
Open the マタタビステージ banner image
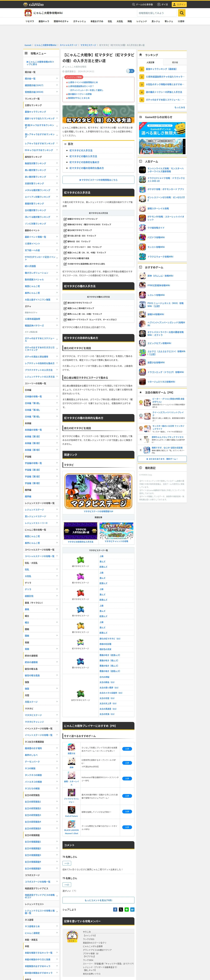[98, 491]
